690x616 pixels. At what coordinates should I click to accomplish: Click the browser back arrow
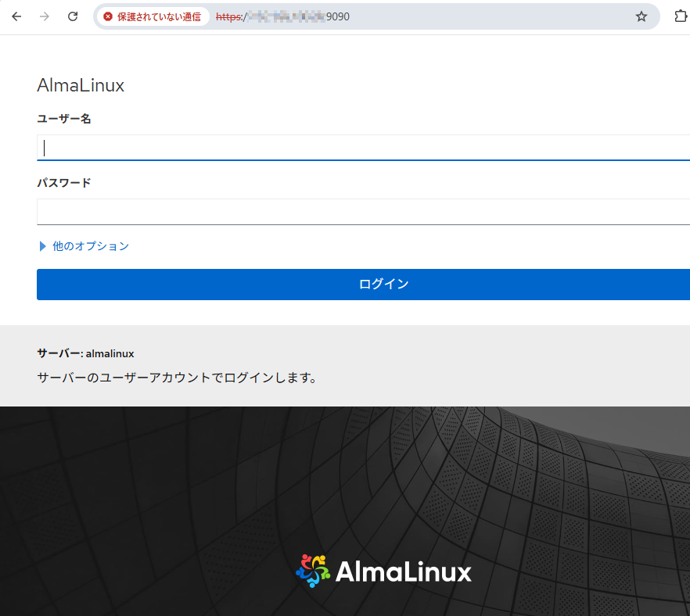point(16,16)
